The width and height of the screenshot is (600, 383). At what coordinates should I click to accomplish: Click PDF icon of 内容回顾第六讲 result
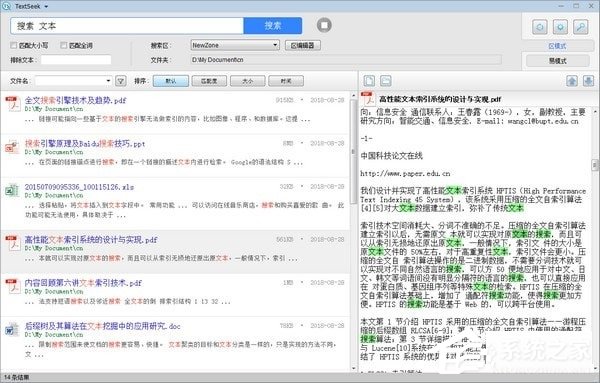pyautogui.click(x=13, y=286)
